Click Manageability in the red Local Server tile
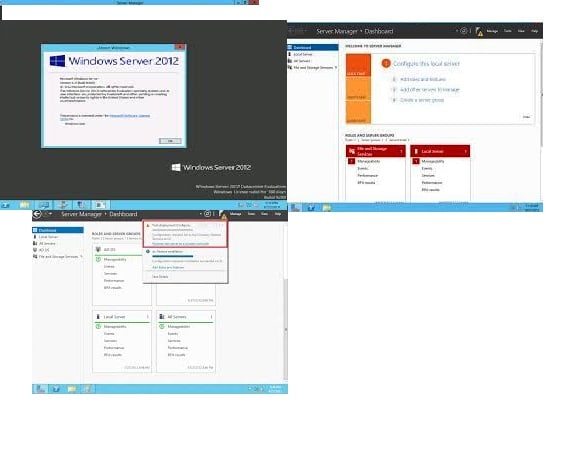 point(433,161)
